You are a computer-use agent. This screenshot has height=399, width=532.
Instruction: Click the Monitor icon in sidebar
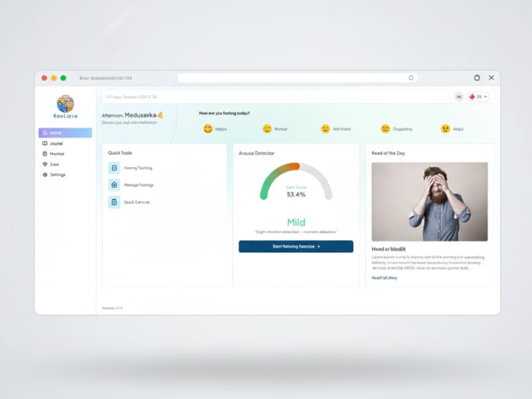(x=45, y=154)
